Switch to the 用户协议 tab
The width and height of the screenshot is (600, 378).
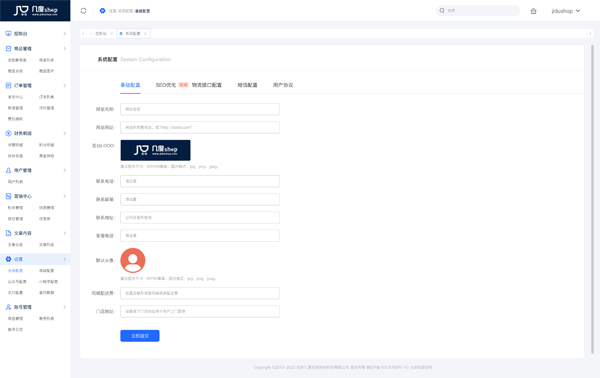pyautogui.click(x=283, y=85)
